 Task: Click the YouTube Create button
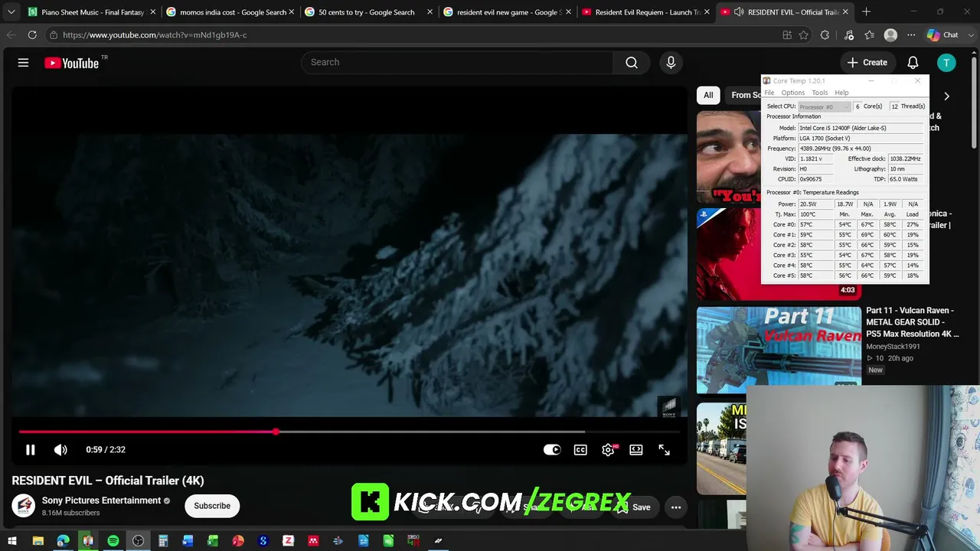(867, 63)
